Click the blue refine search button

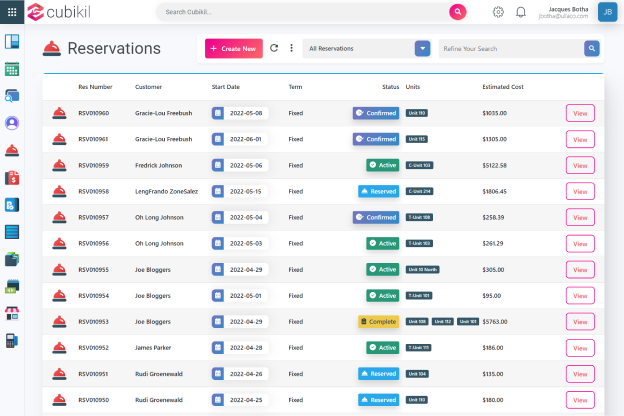tap(592, 49)
